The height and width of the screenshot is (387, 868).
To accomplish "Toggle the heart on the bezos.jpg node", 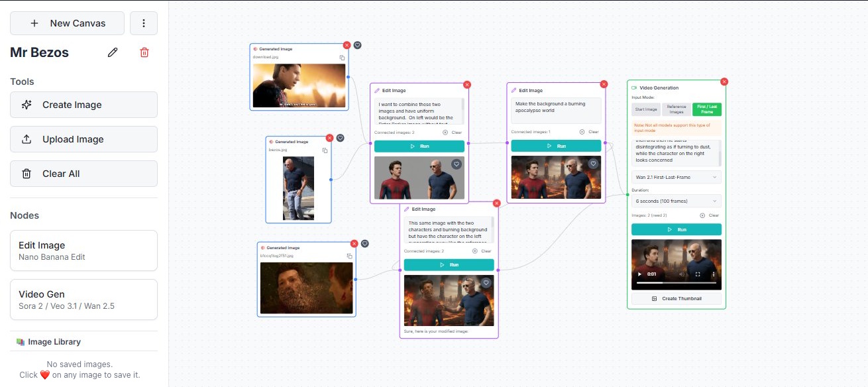I will (341, 138).
